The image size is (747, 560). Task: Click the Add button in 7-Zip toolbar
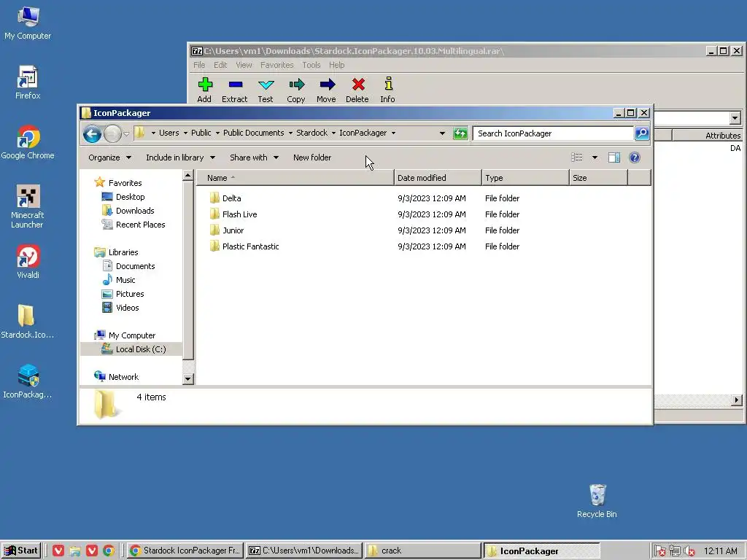tap(204, 90)
